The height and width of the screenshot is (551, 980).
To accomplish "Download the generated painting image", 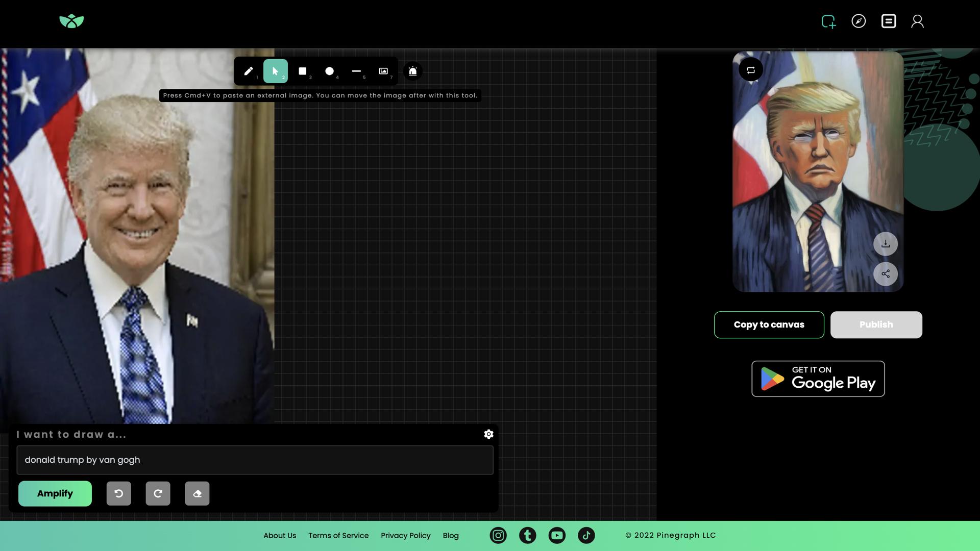I will pos(886,244).
